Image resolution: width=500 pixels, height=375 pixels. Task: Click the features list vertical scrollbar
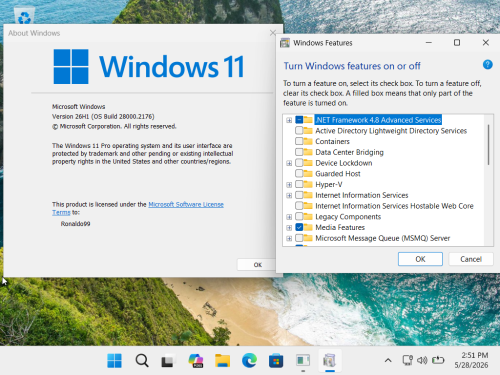(488, 144)
